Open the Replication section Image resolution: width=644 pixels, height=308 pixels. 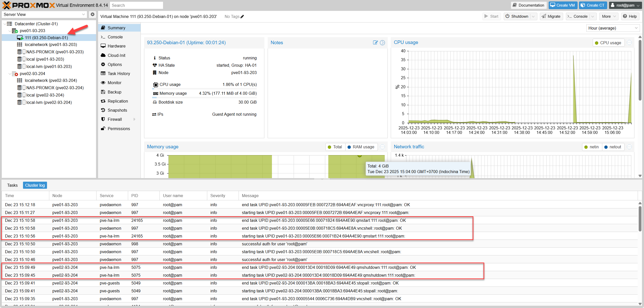pos(118,101)
